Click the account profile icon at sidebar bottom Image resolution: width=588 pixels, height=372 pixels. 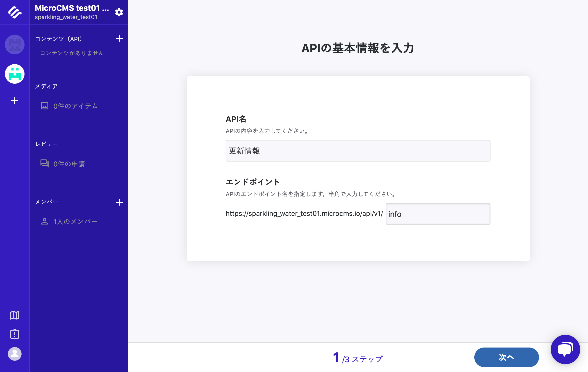pyautogui.click(x=14, y=354)
